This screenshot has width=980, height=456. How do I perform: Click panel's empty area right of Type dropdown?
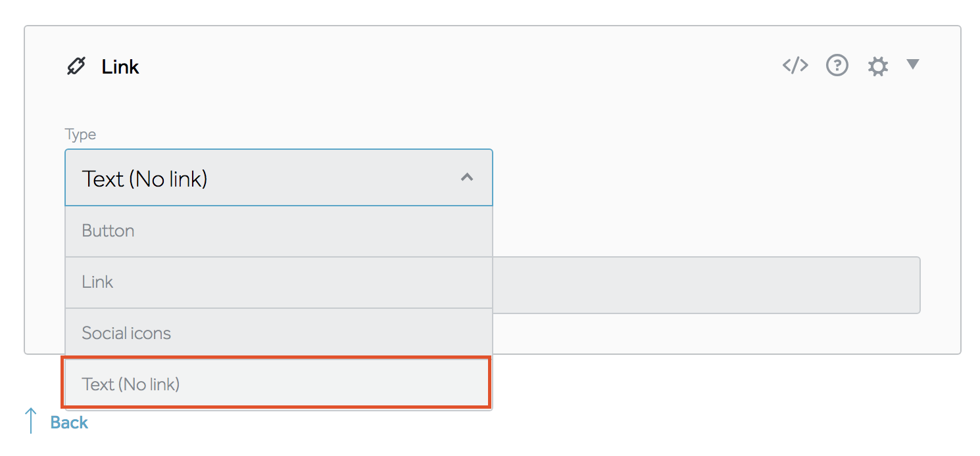click(x=704, y=177)
